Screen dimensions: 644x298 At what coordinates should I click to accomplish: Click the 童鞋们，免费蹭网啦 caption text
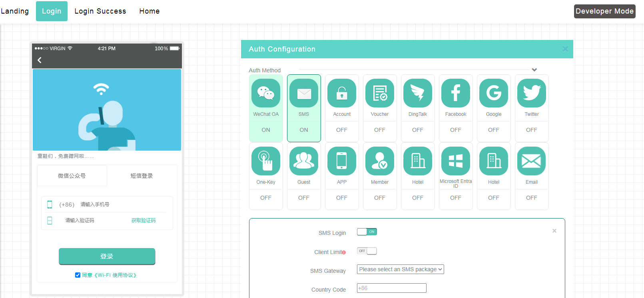66,156
